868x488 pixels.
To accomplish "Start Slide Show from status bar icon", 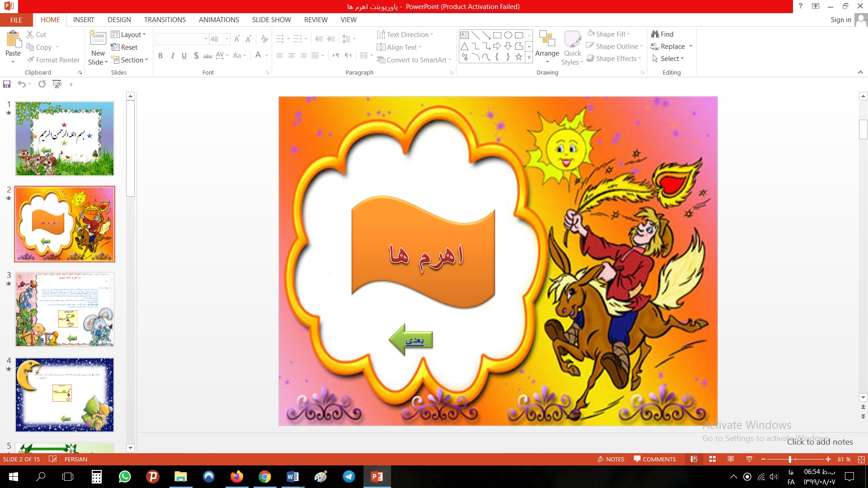I will point(749,459).
